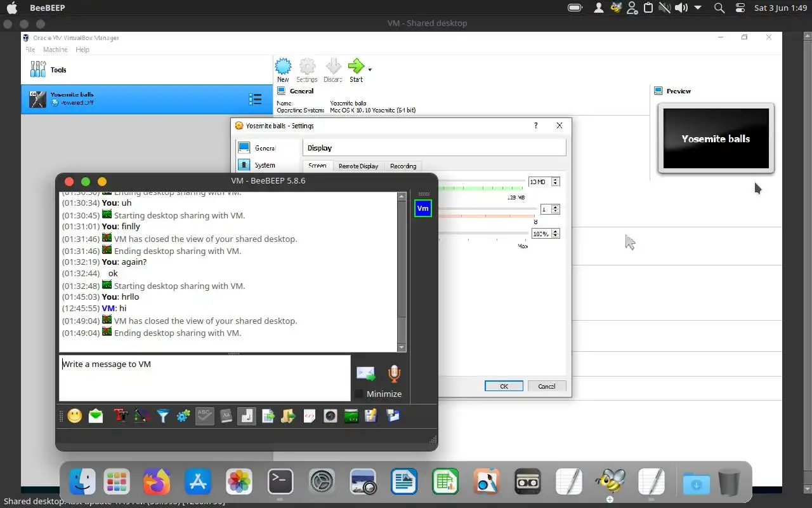Open the Yosemite balls machine tools list icon
The height and width of the screenshot is (508, 812).
(x=255, y=99)
